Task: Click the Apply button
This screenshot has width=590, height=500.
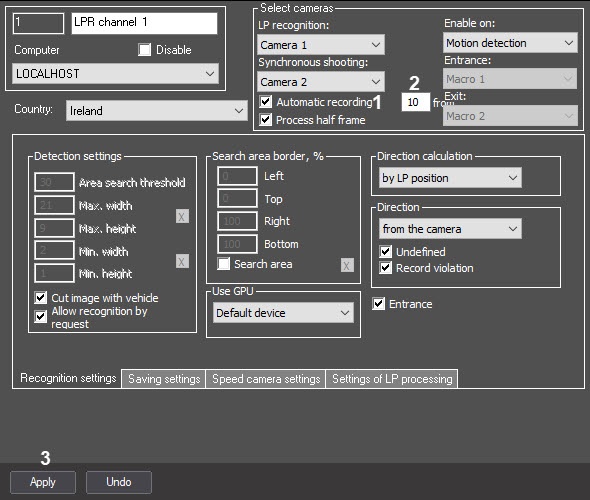Action: click(x=43, y=482)
